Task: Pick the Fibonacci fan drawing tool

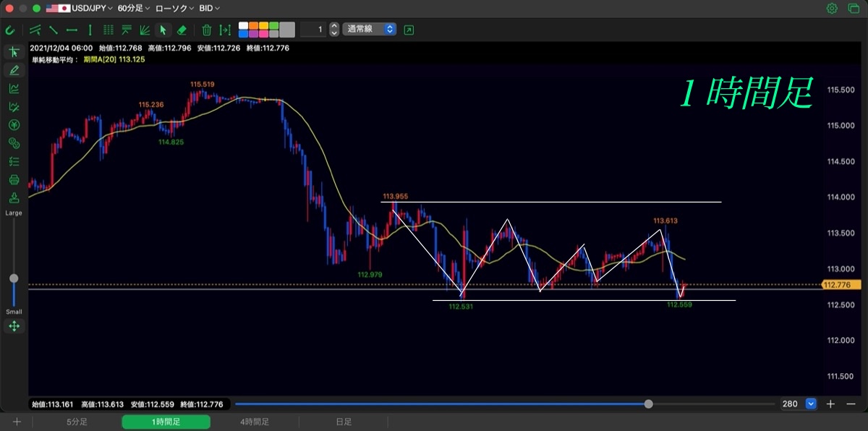Action: pyautogui.click(x=145, y=30)
